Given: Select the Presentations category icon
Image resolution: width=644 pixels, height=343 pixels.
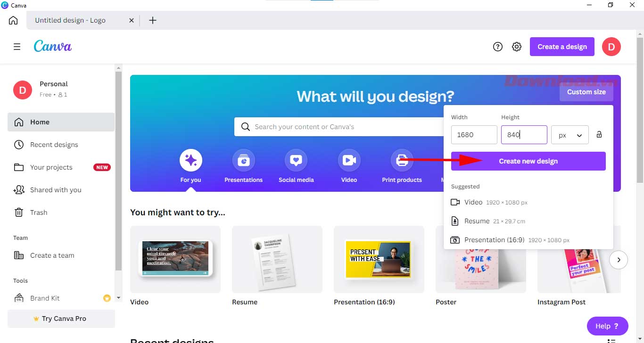Looking at the screenshot, I should pyautogui.click(x=244, y=161).
